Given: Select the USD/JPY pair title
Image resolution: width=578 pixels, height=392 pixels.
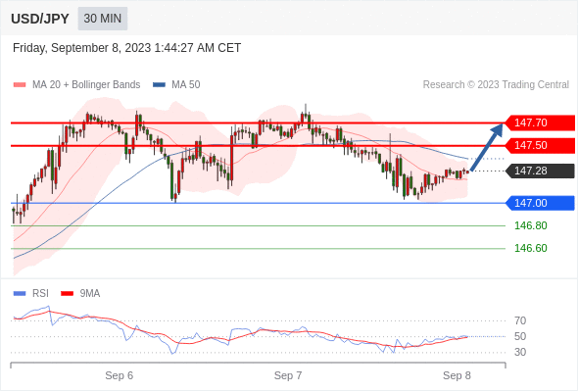Looking at the screenshot, I should (x=40, y=19).
